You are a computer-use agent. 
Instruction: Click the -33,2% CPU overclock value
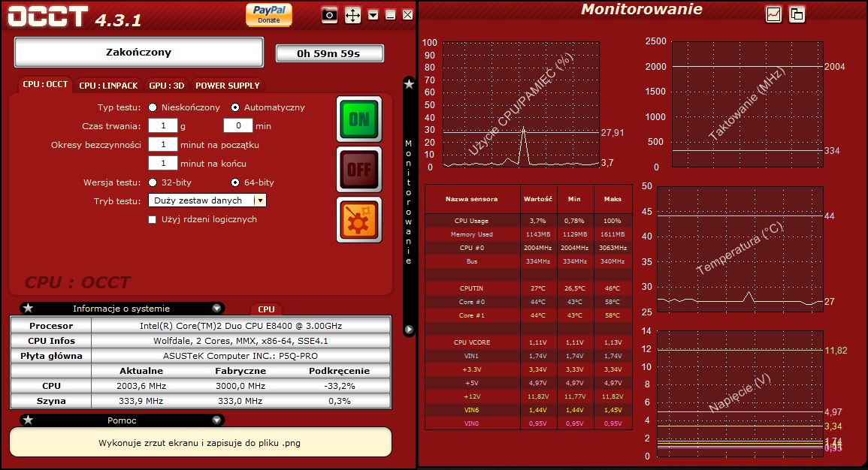(x=340, y=386)
